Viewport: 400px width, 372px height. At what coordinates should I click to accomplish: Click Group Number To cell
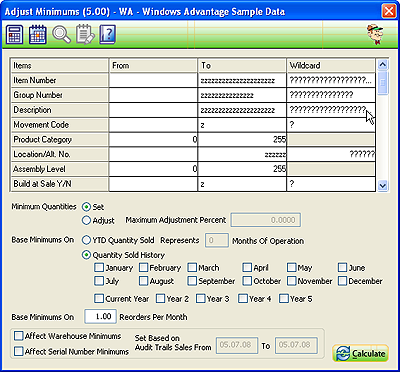coord(242,95)
